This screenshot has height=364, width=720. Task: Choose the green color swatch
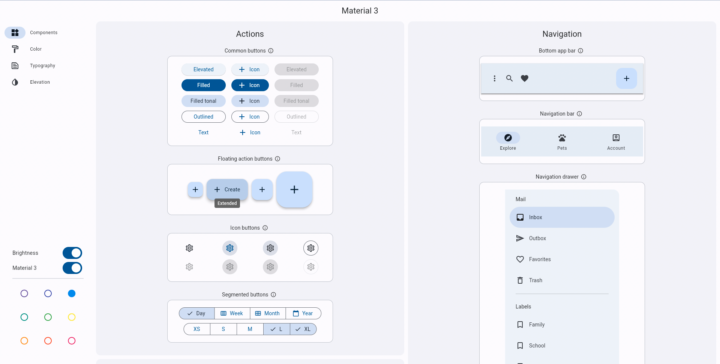pyautogui.click(x=48, y=317)
